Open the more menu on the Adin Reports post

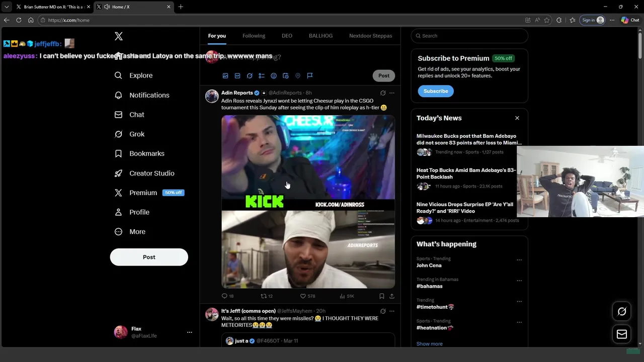pyautogui.click(x=392, y=93)
